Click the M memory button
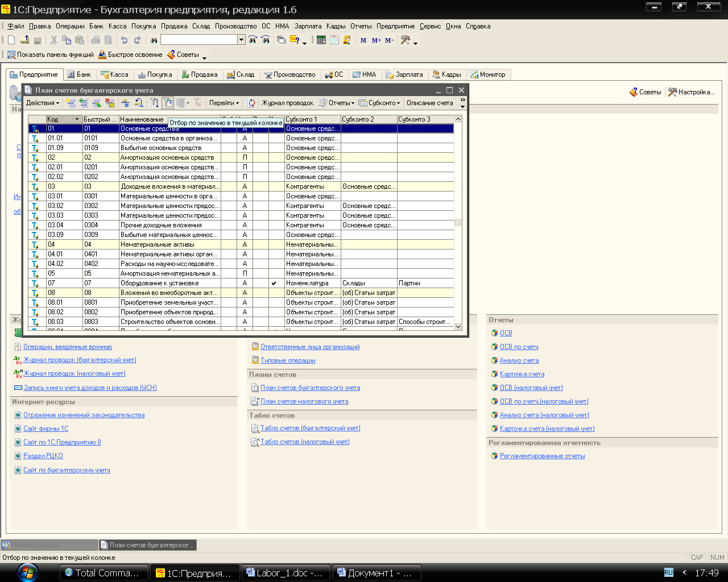The height and width of the screenshot is (582, 728). point(363,40)
